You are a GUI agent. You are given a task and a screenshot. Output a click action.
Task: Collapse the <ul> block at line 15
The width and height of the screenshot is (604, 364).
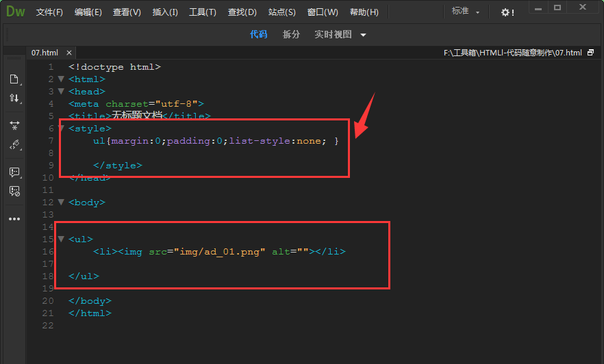(61, 239)
